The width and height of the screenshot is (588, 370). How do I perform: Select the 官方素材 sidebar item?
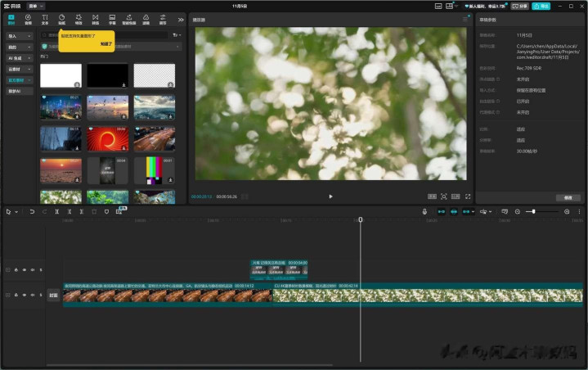pos(18,80)
